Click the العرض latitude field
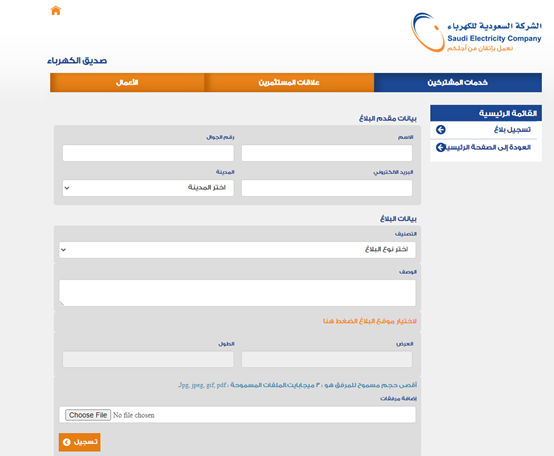 click(327, 359)
